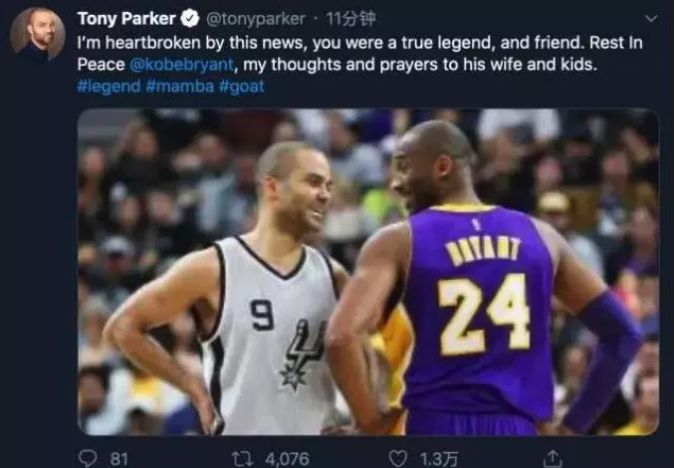
Task: Open the attached basketball photo
Action: (368, 272)
